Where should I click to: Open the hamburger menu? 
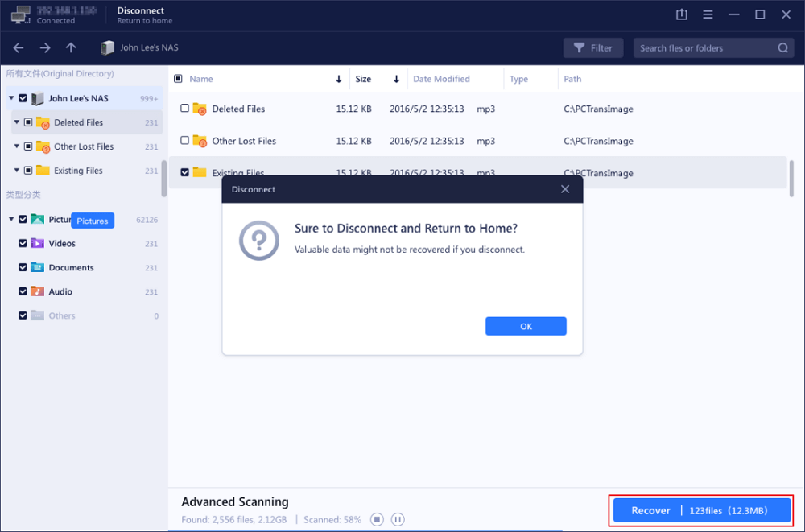[x=708, y=14]
